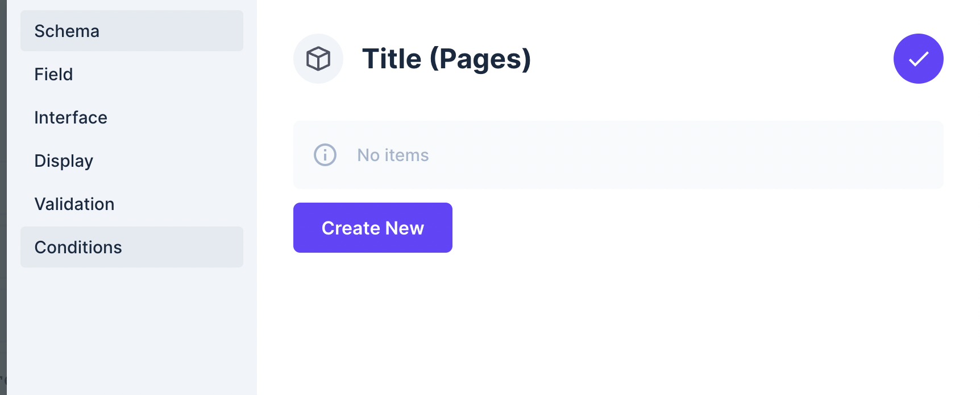Viewport: 980px width, 395px height.
Task: Click the "No items" placeholder banner
Action: point(617,154)
